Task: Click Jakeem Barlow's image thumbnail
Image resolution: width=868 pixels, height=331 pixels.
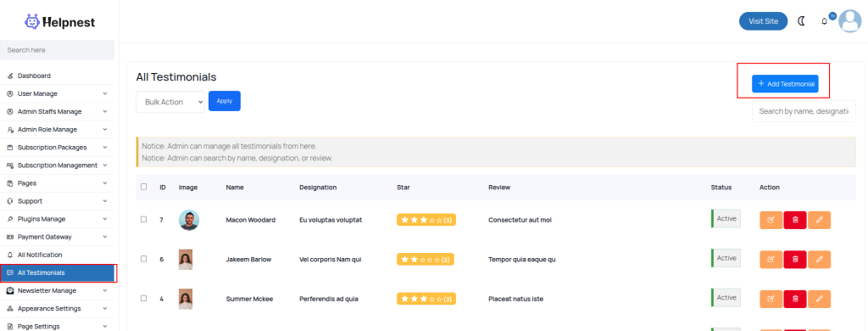Action: tap(186, 260)
